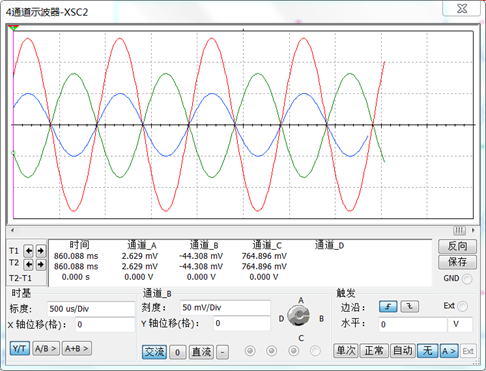Image resolution: width=486 pixels, height=371 pixels.
Task: Switch to A/B display mode
Action: click(x=45, y=349)
